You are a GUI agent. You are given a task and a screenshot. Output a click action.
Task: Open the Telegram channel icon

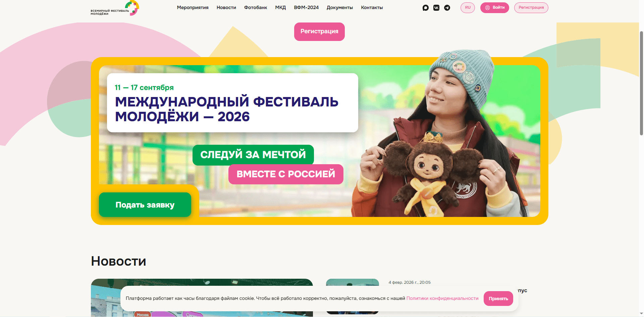(447, 8)
